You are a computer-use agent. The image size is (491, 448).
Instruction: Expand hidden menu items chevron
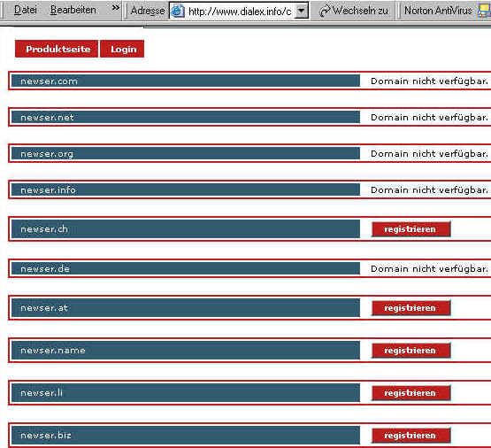(x=116, y=7)
